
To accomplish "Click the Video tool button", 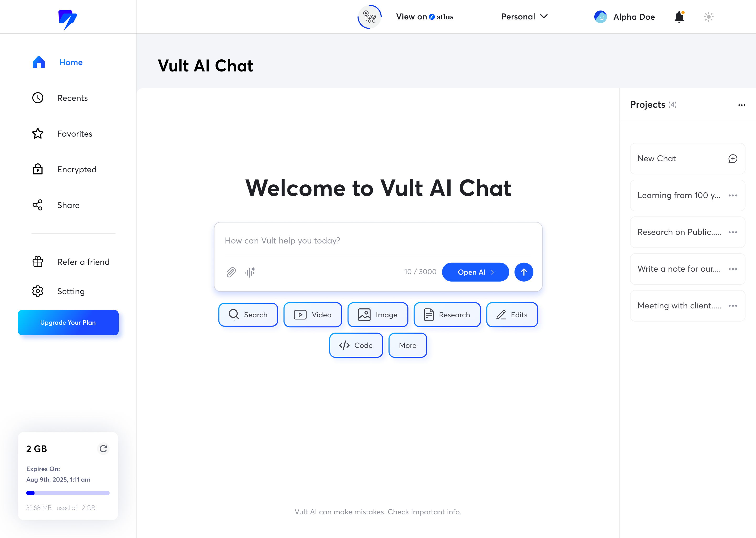I will [312, 314].
